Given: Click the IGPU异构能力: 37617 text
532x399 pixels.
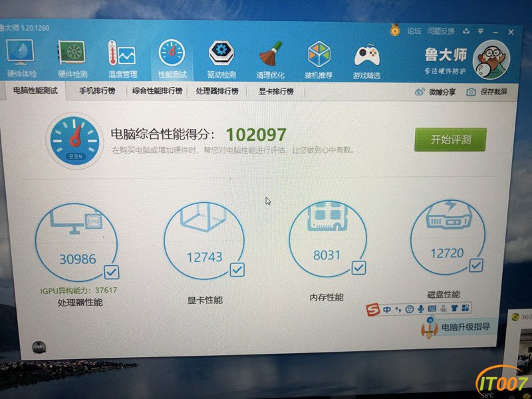Looking at the screenshot, I should pyautogui.click(x=78, y=291).
